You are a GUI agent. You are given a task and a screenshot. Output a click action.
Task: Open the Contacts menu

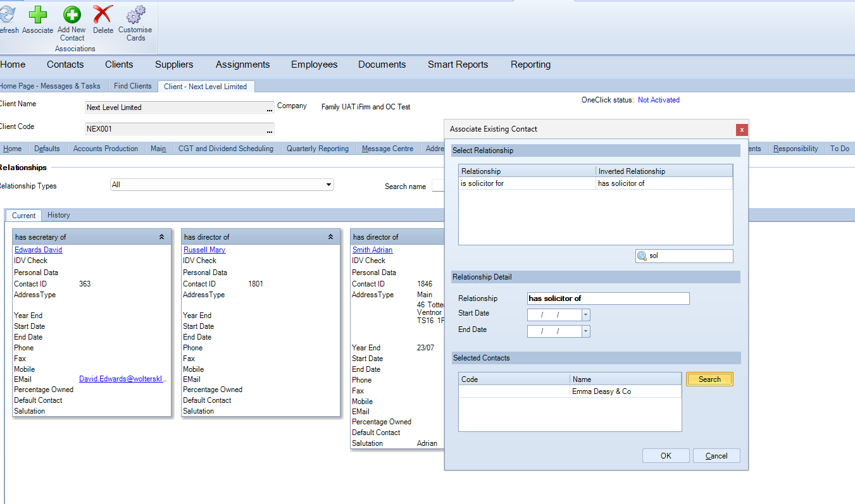65,65
